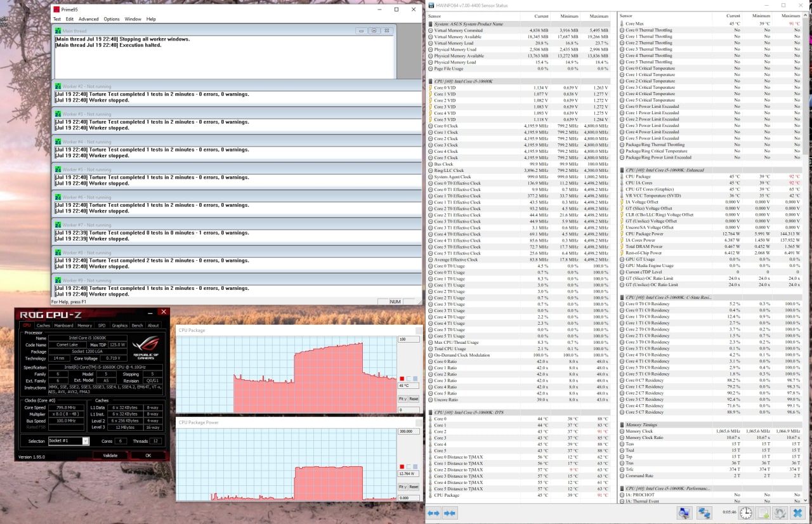Switch to the Mainboard tab in CPU-Z
812x524 pixels.
click(63, 325)
